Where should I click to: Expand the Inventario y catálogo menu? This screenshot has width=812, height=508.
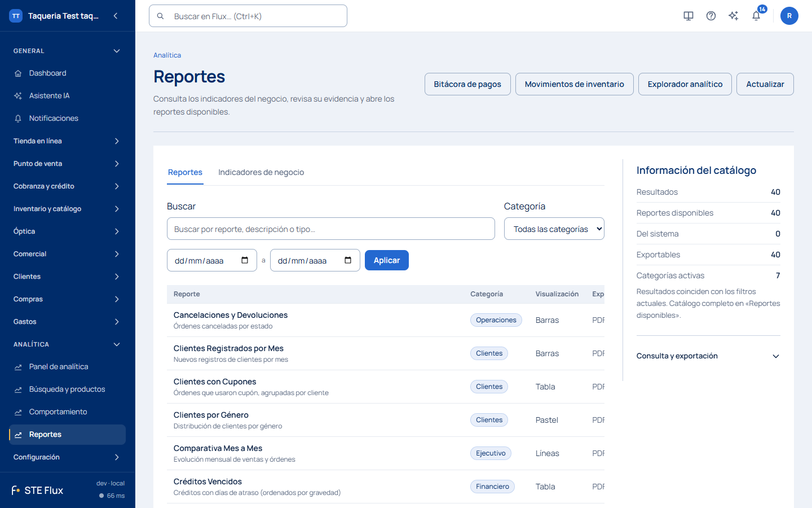tap(67, 209)
